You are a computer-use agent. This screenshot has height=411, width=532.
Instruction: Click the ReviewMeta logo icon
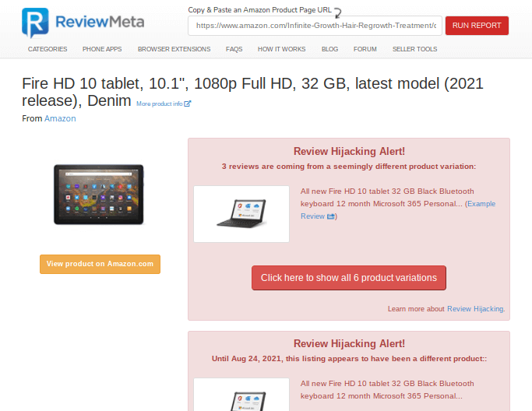35,23
